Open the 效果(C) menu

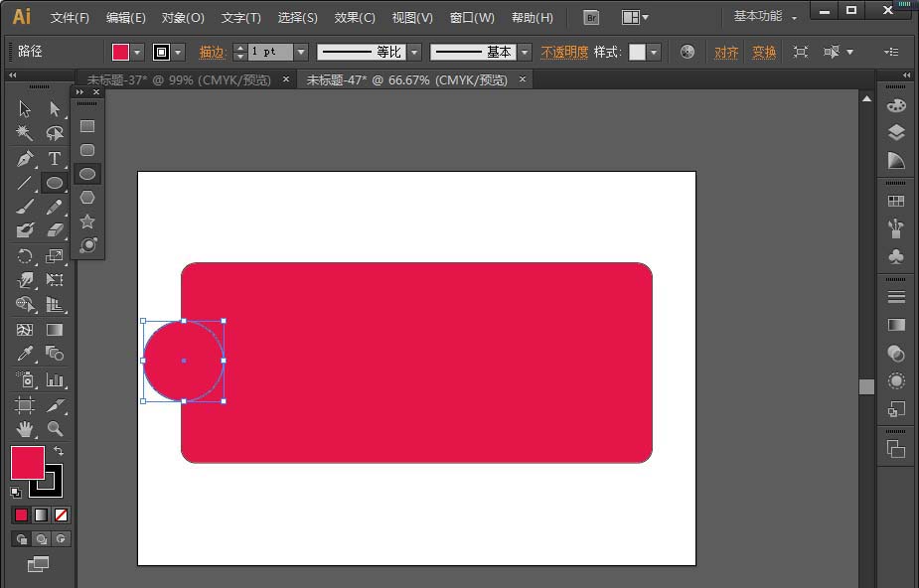coord(355,18)
